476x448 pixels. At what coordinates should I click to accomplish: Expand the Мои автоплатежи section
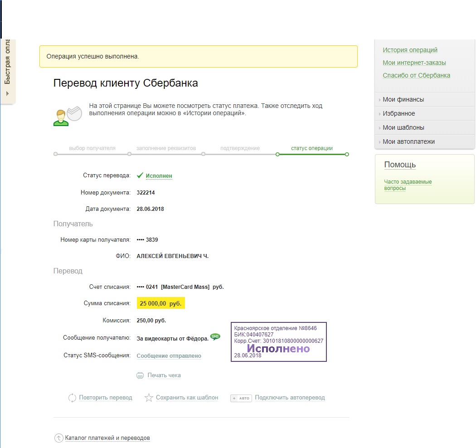408,141
